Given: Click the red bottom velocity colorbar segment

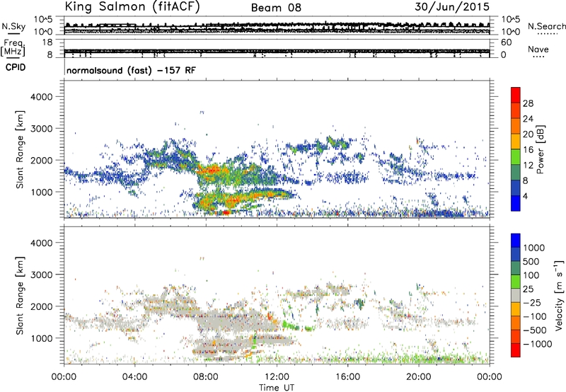Looking at the screenshot, I should pyautogui.click(x=516, y=350).
